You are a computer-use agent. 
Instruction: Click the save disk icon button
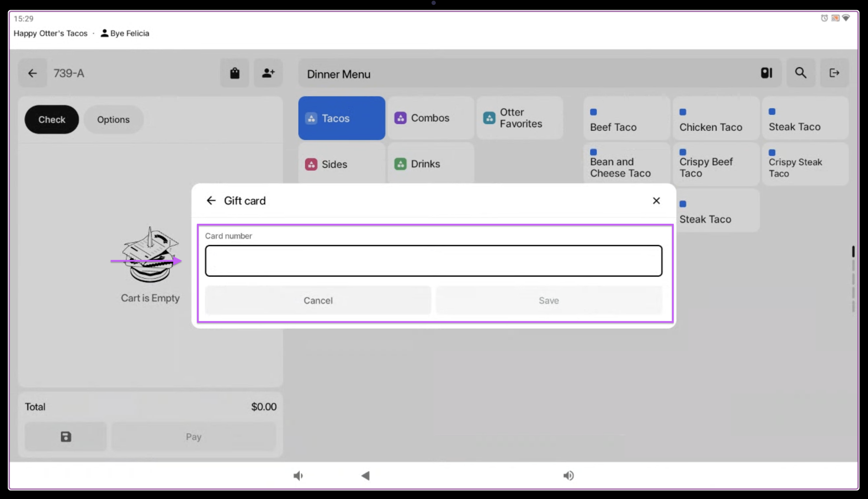tap(66, 436)
